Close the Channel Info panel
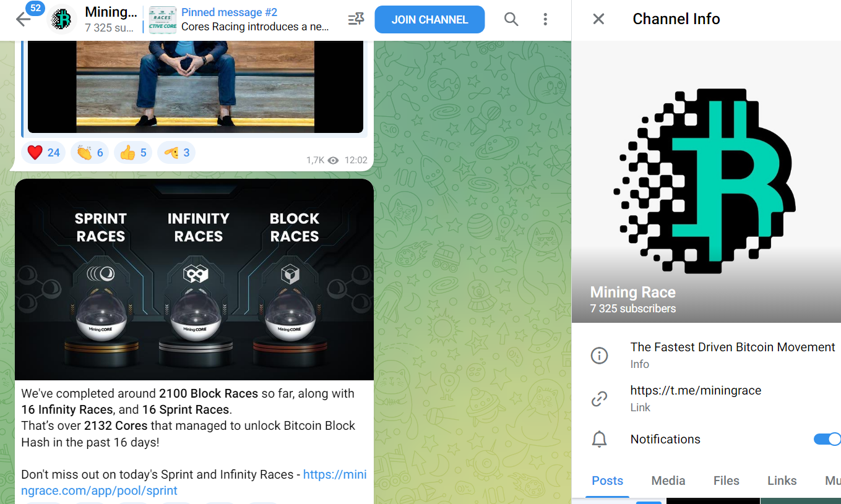This screenshot has width=841, height=504. click(x=598, y=19)
